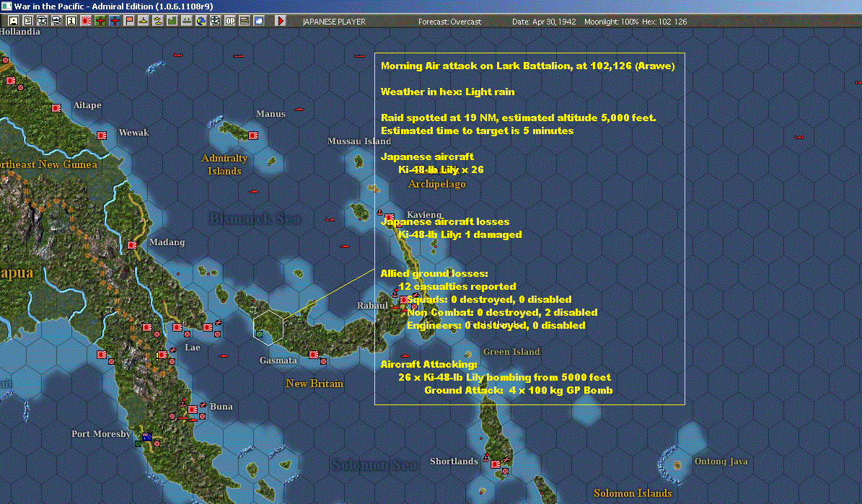Click the 'New Britain' map label
862x504 pixels.
(315, 384)
